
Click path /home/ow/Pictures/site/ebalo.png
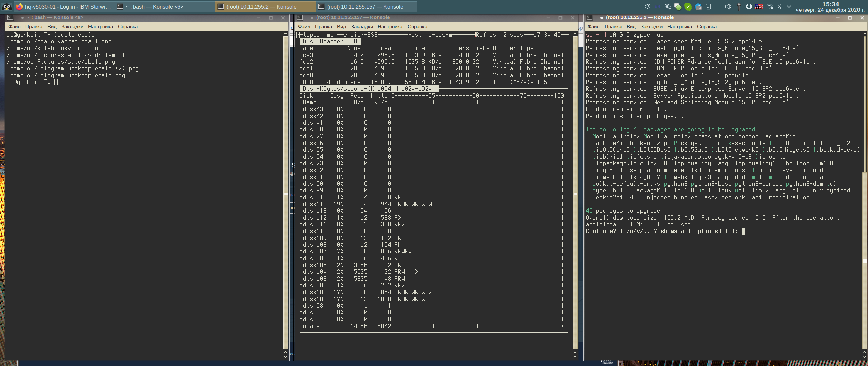point(61,62)
